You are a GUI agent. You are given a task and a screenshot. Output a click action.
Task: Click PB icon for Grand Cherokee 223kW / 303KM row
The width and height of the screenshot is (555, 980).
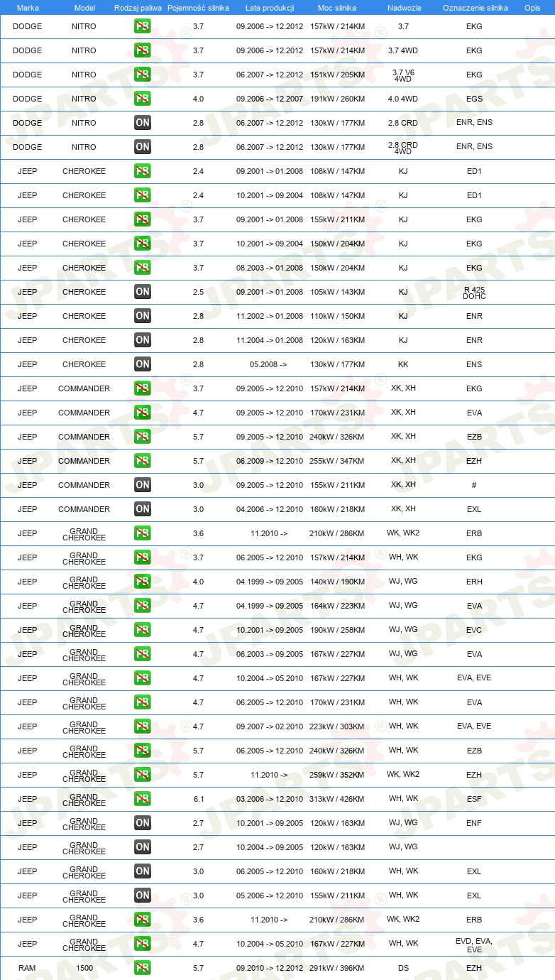[x=143, y=726]
